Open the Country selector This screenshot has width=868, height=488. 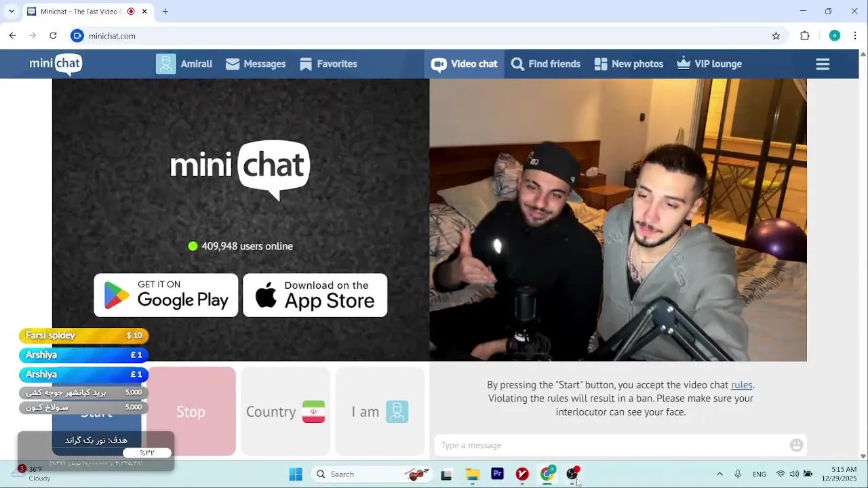point(285,411)
